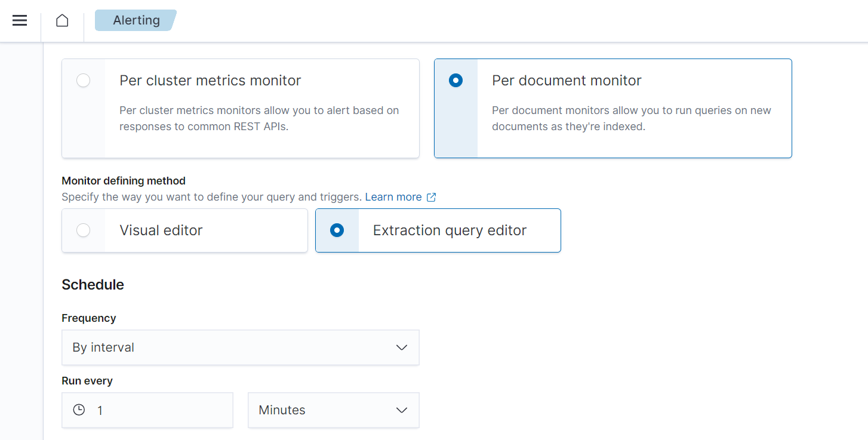Expand the Minutes time unit dropdown
Viewport: 868px width, 440px height.
click(333, 410)
